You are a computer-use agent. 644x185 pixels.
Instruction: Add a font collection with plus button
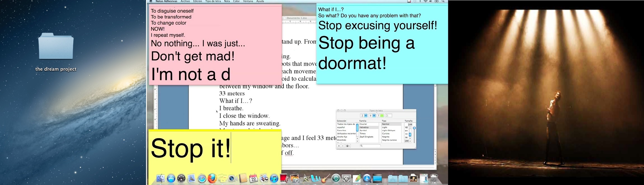(339, 146)
